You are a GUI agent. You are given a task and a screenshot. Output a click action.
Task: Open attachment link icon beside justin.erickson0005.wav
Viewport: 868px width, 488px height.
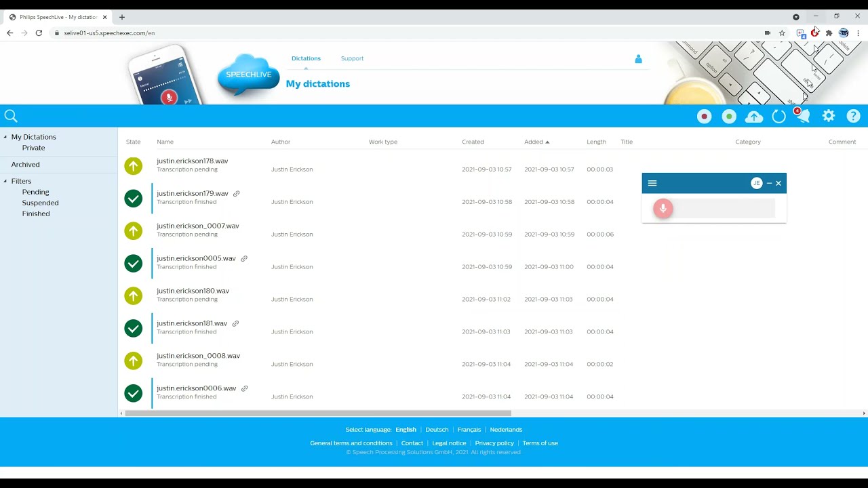[244, 259]
